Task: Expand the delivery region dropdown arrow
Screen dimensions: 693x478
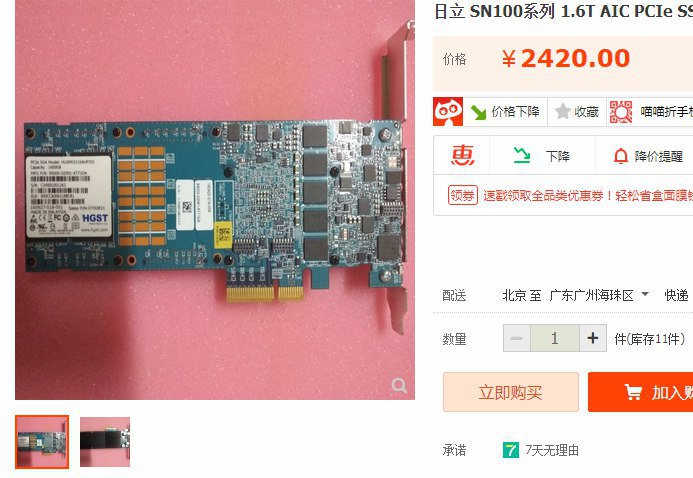Action: point(645,294)
